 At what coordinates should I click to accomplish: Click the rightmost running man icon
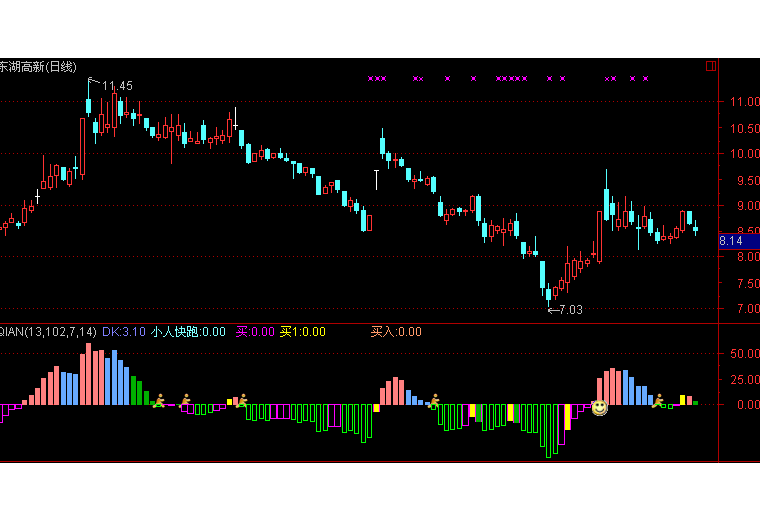657,401
